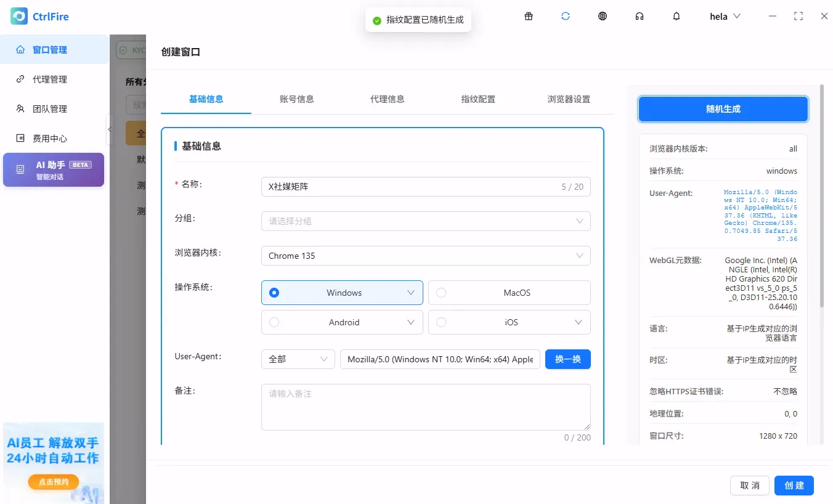This screenshot has height=504, width=833.
Task: Select the MacOS radio option
Action: coord(441,293)
